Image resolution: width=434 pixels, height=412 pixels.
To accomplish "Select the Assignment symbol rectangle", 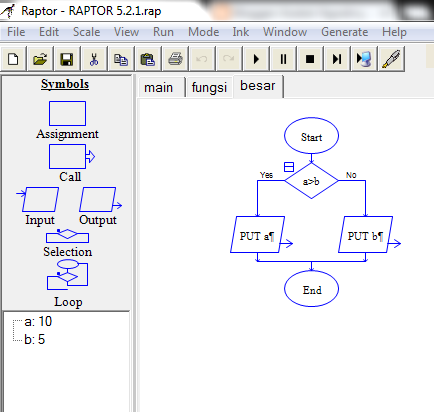I will point(67,114).
